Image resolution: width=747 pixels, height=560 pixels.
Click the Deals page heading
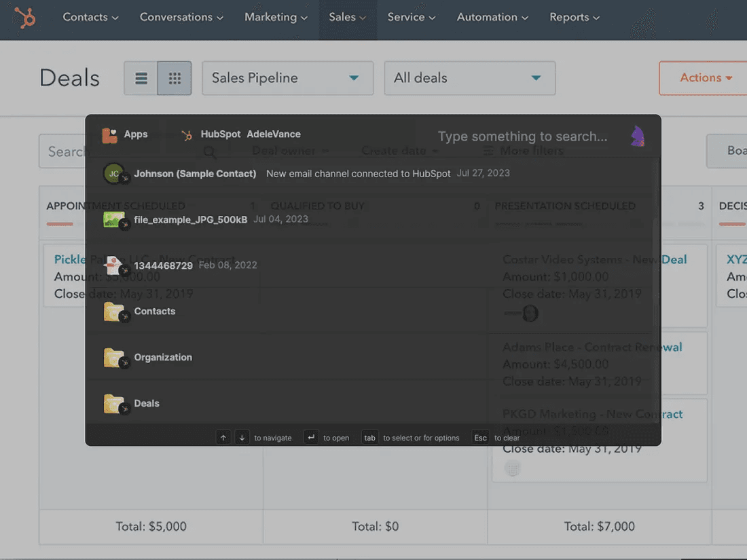pos(69,78)
